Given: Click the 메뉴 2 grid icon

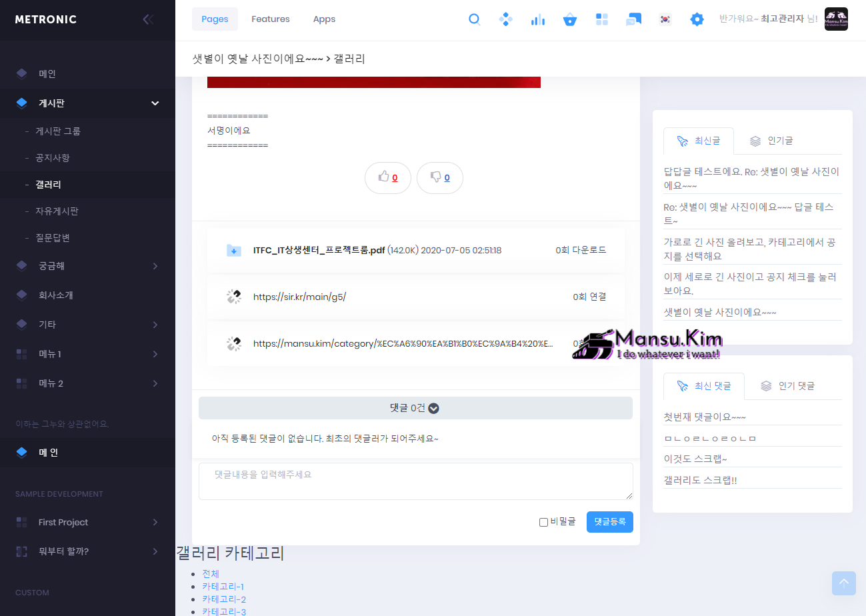Looking at the screenshot, I should (x=22, y=383).
